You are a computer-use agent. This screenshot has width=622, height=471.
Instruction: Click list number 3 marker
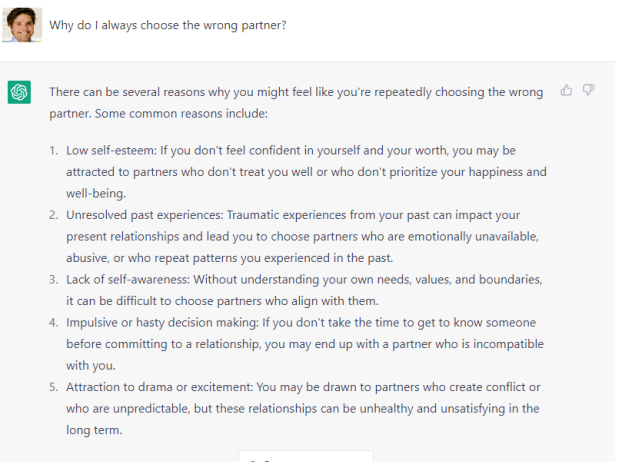[54, 279]
